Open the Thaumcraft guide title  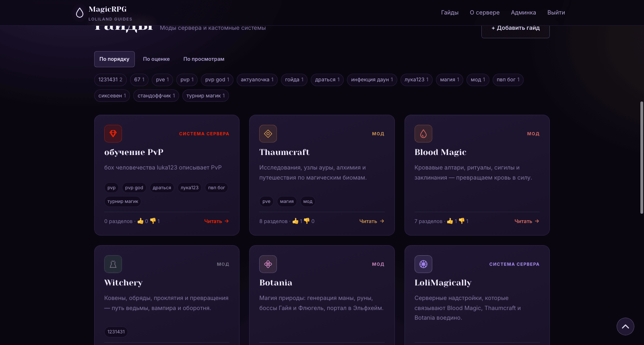pos(284,152)
